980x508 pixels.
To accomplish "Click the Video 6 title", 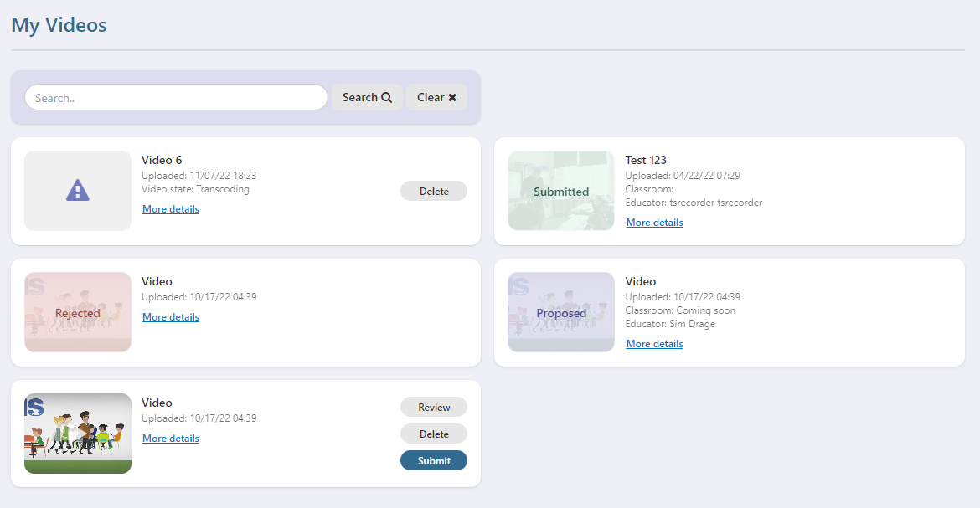I will click(x=162, y=160).
